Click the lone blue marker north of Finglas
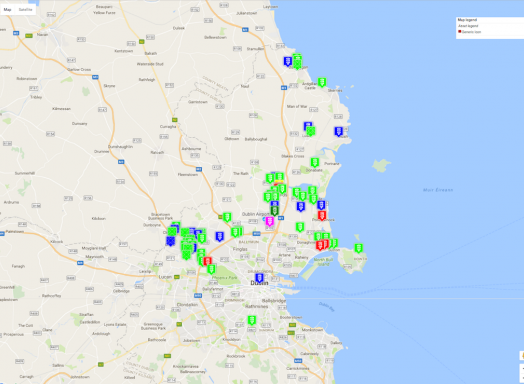 point(220,237)
